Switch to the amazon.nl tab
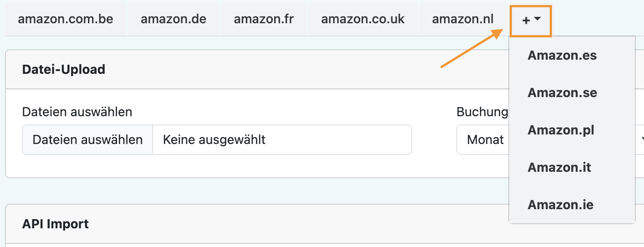The height and width of the screenshot is (247, 644). 463,19
